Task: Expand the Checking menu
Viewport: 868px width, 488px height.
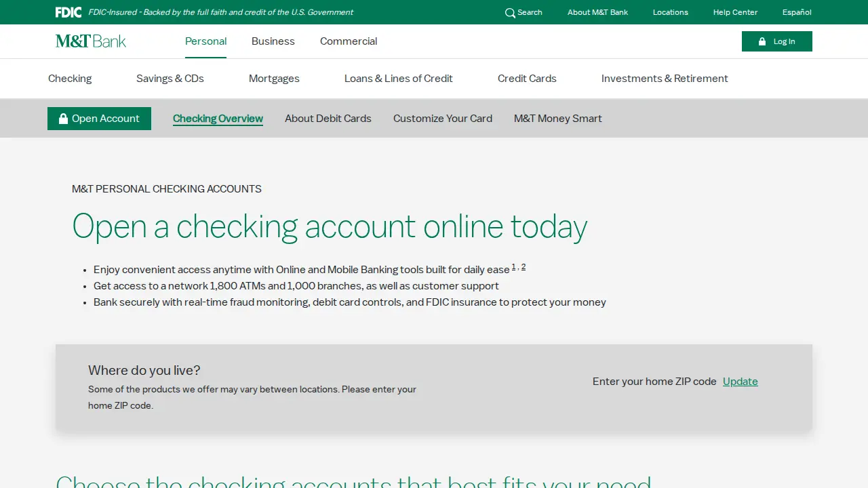Action: click(x=70, y=79)
